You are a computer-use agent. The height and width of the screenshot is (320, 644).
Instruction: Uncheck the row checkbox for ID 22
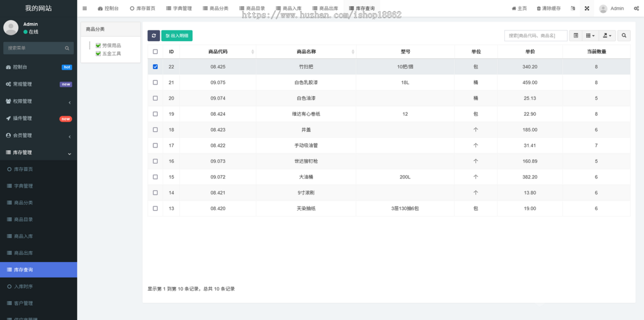point(155,66)
